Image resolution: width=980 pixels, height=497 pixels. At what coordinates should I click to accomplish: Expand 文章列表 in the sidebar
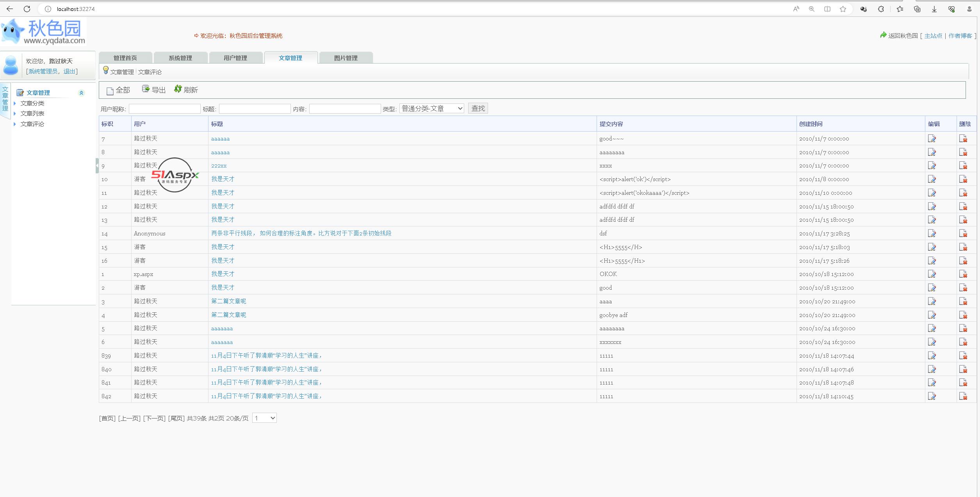click(32, 114)
